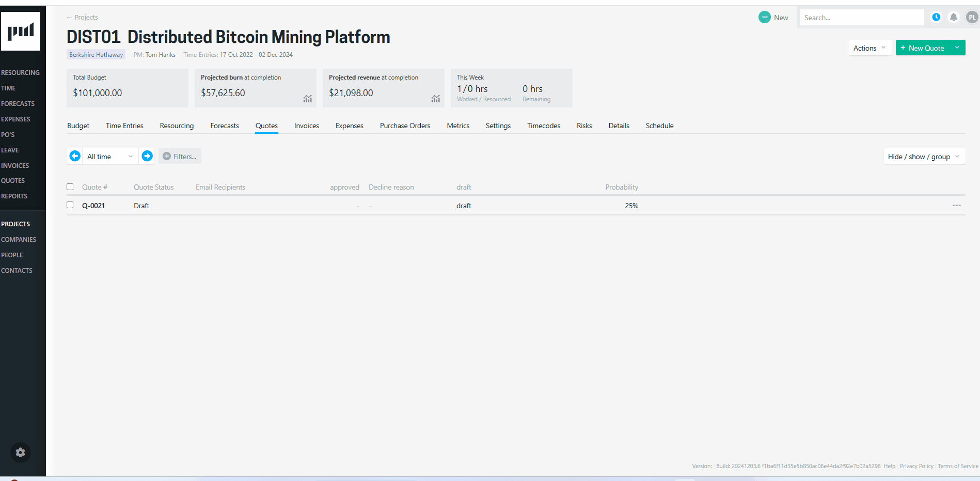Image resolution: width=980 pixels, height=481 pixels.
Task: Click the Total Budget $101,000.00 value
Action: (98, 93)
